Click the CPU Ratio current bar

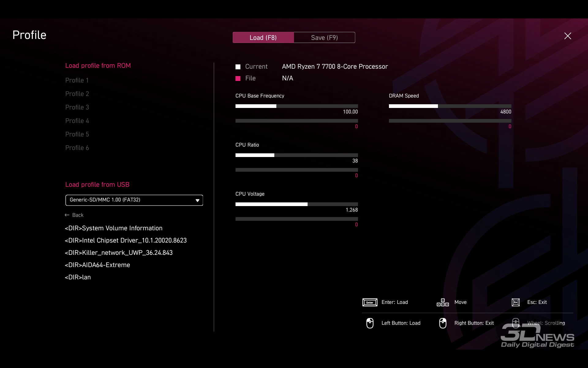pyautogui.click(x=296, y=155)
